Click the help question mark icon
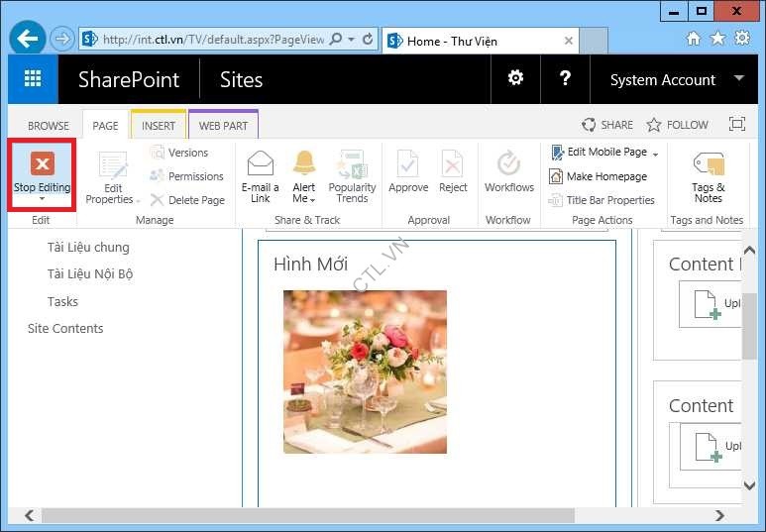 click(x=565, y=79)
